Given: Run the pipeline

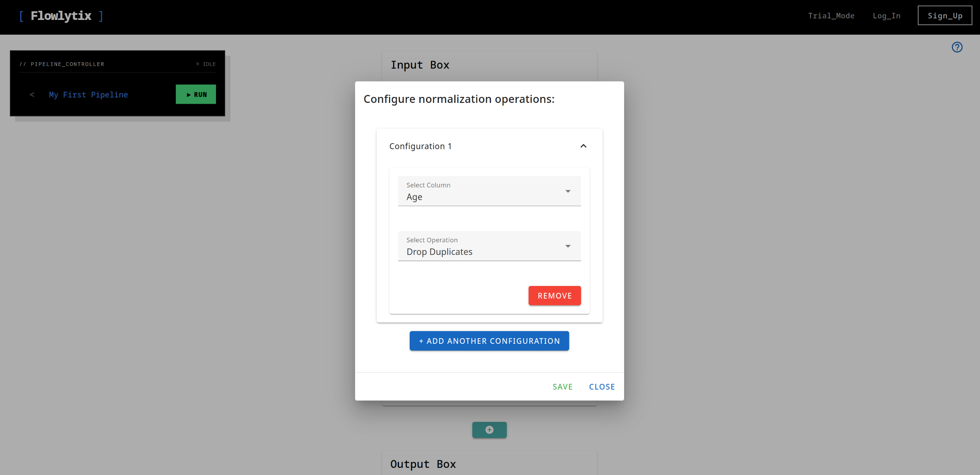Looking at the screenshot, I should 196,94.
